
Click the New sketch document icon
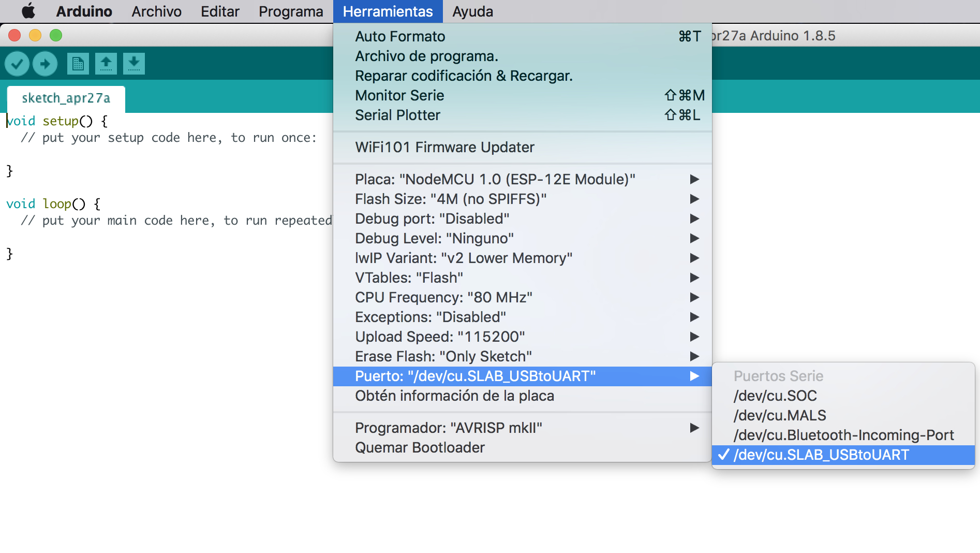coord(78,64)
